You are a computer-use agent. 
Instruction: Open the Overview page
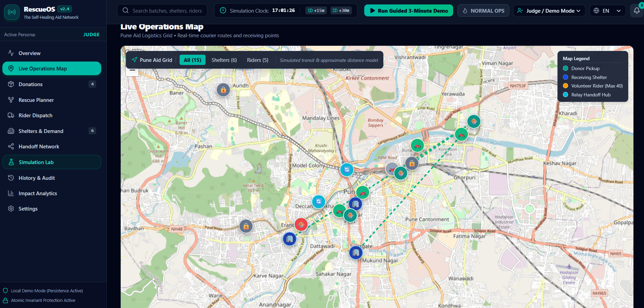point(52,53)
